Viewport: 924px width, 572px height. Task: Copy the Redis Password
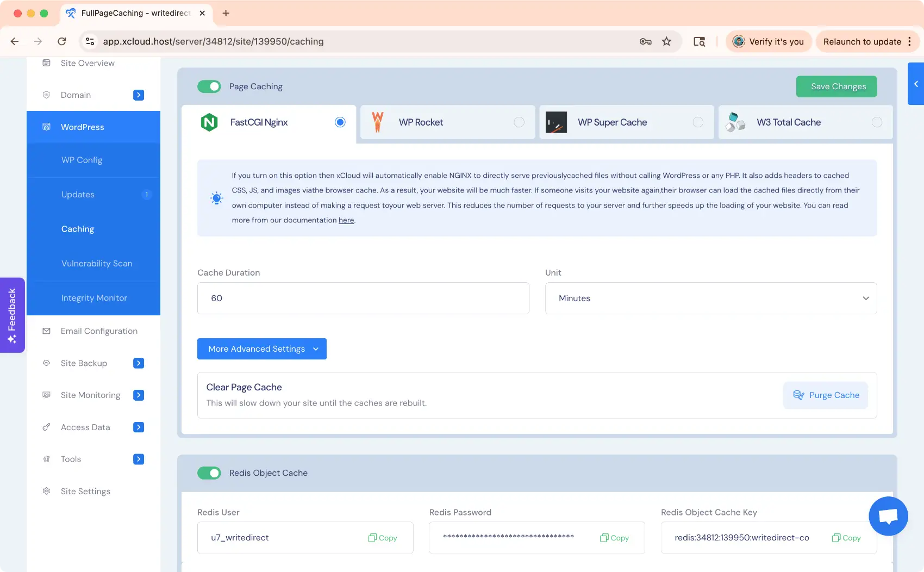point(614,538)
